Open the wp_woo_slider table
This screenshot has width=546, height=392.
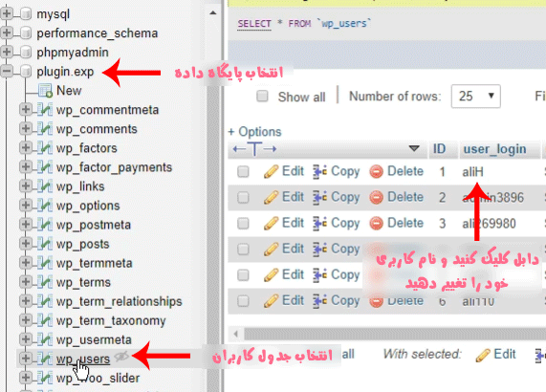pos(98,379)
